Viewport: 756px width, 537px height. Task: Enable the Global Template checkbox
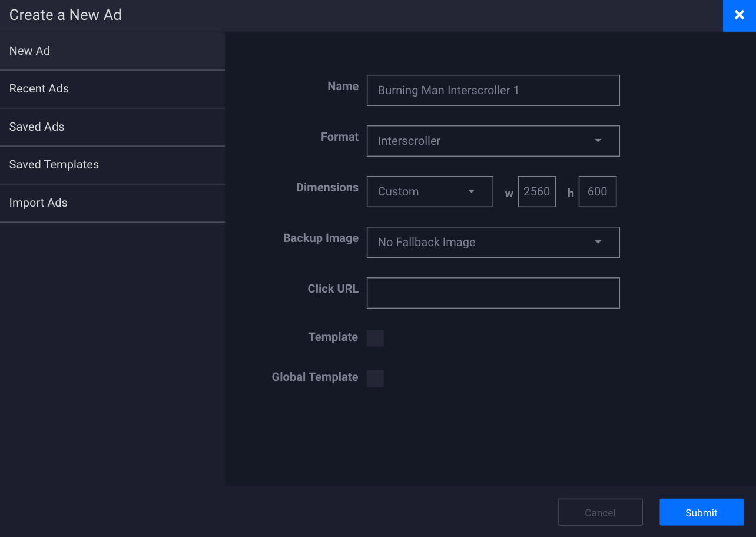point(375,378)
